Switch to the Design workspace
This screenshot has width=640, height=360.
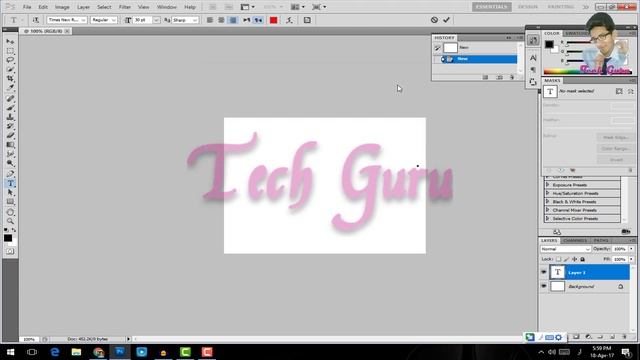click(528, 7)
